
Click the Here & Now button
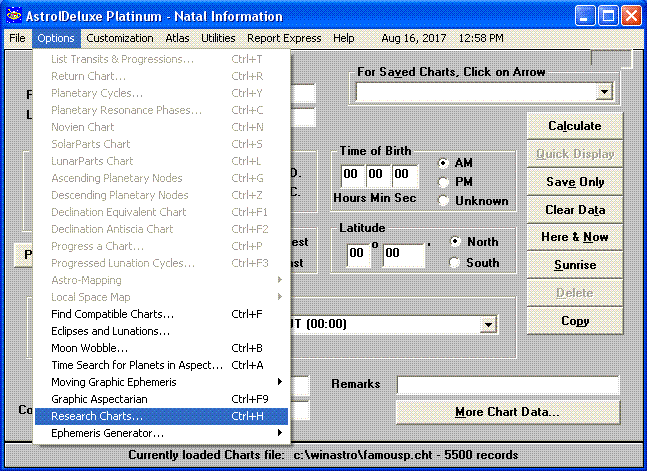(575, 237)
